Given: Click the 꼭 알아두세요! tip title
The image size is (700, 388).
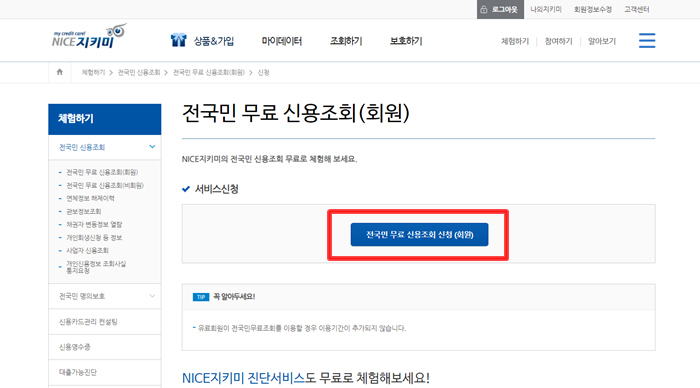Looking at the screenshot, I should point(234,296).
